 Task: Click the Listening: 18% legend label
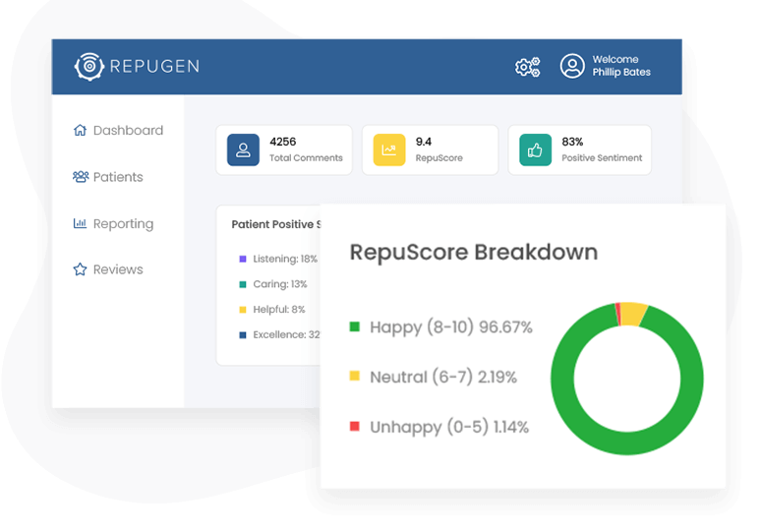[x=285, y=259]
